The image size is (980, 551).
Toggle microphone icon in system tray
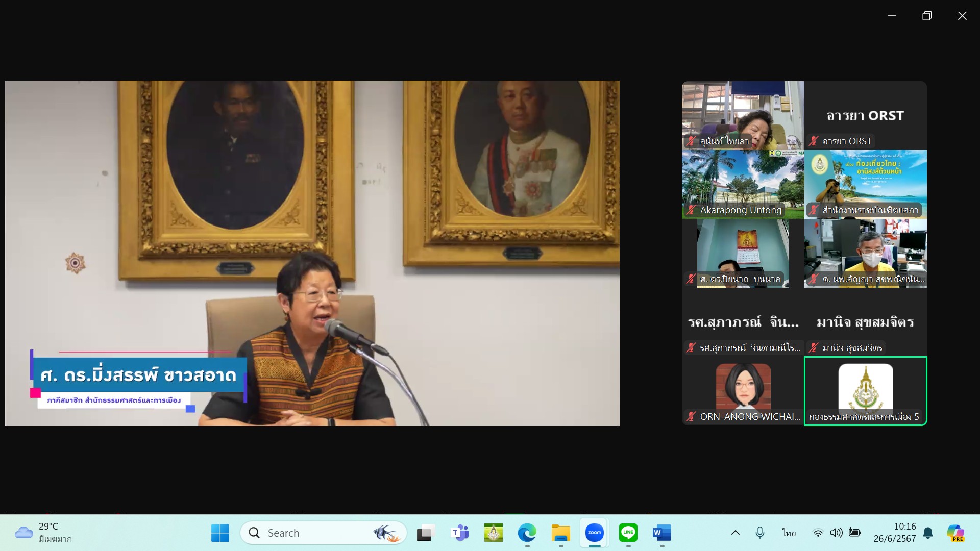759,533
